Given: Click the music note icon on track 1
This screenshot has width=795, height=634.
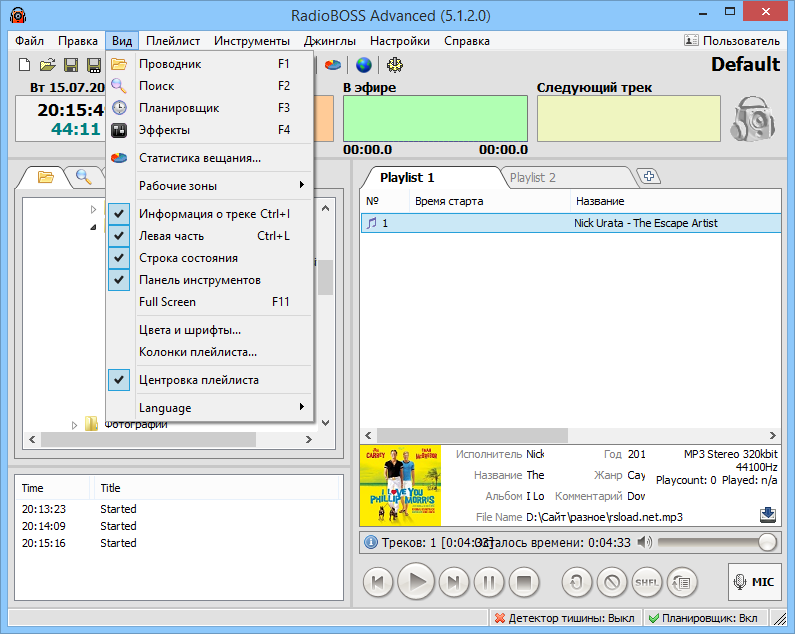Looking at the screenshot, I should 372,223.
